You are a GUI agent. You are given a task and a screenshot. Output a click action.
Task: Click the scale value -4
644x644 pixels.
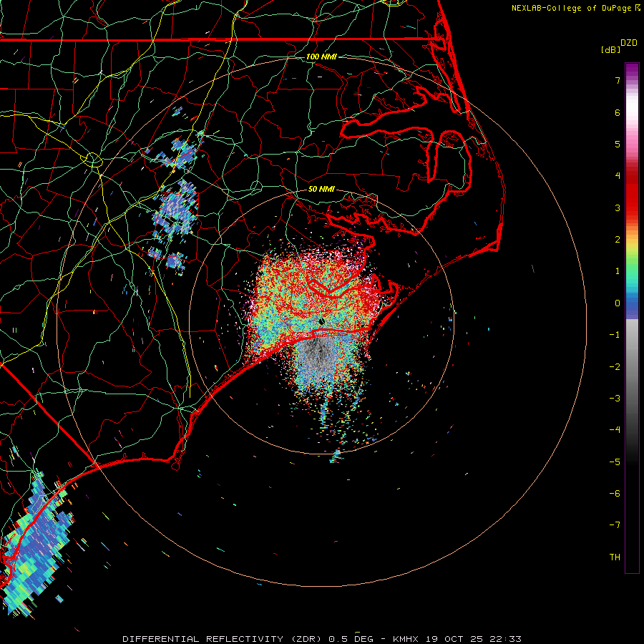click(615, 430)
